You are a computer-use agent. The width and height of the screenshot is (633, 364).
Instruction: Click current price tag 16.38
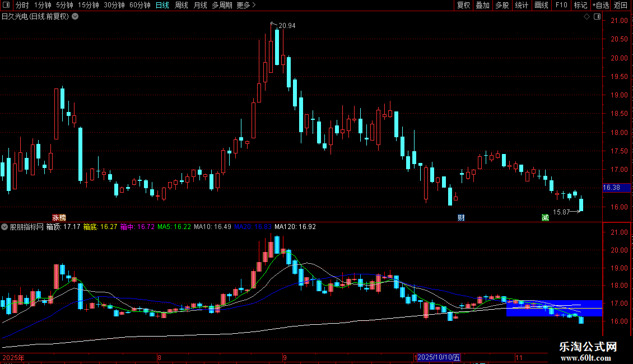pyautogui.click(x=616, y=188)
